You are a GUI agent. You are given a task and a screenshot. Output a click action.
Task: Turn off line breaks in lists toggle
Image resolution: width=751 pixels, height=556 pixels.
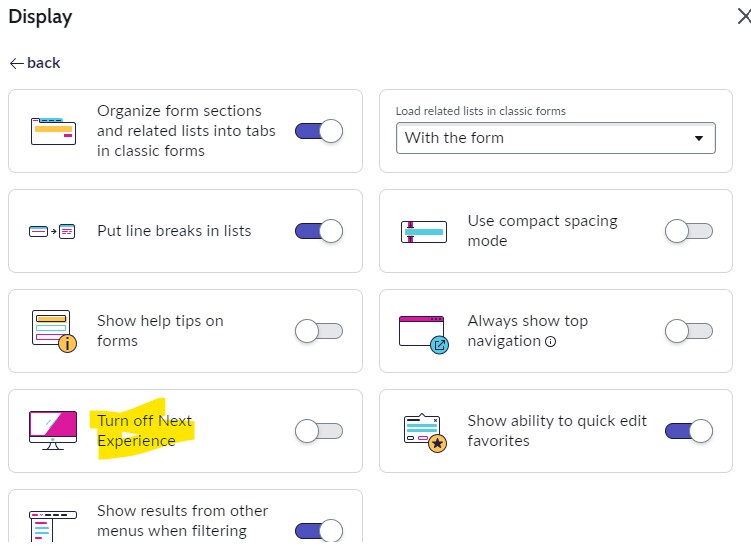[319, 231]
